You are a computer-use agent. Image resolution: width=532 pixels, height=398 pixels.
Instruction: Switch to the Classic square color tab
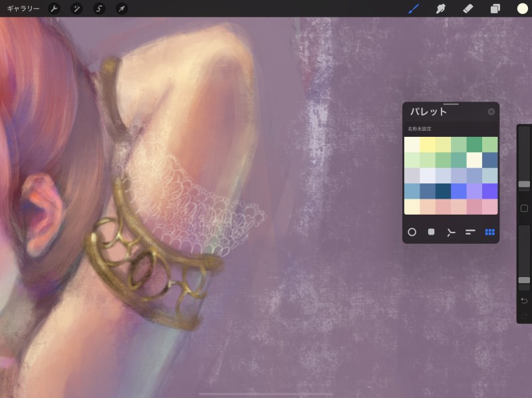click(431, 232)
